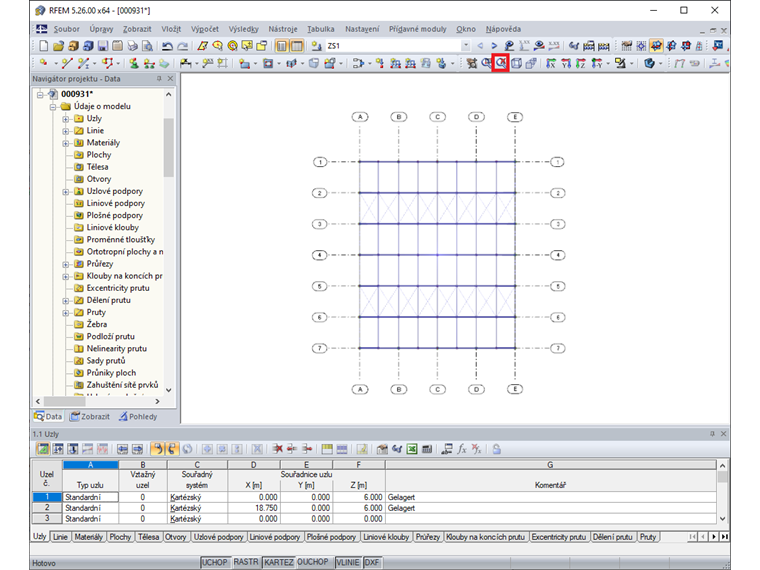760x570 pixels.
Task: Open the ZS1 load case dropdown
Action: coord(465,46)
